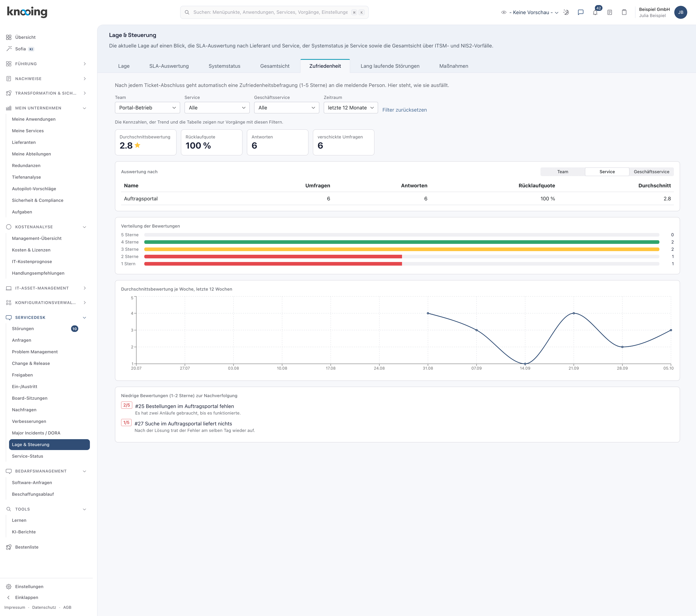Open the Impressum footer link
696x616 pixels.
point(15,607)
